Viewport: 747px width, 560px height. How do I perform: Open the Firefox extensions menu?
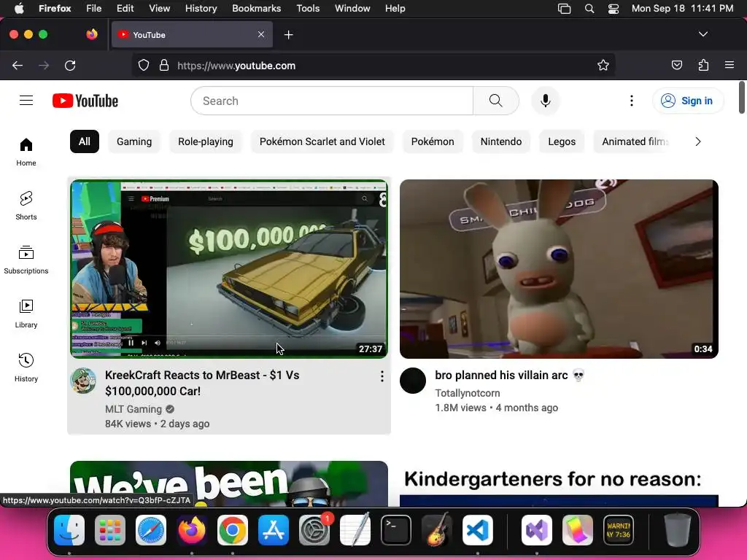pos(703,65)
